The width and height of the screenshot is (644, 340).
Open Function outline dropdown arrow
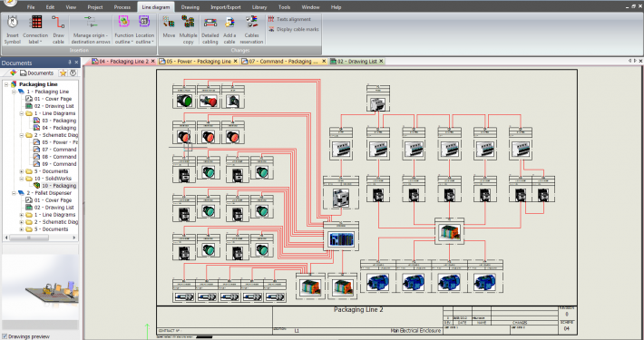pos(132,42)
